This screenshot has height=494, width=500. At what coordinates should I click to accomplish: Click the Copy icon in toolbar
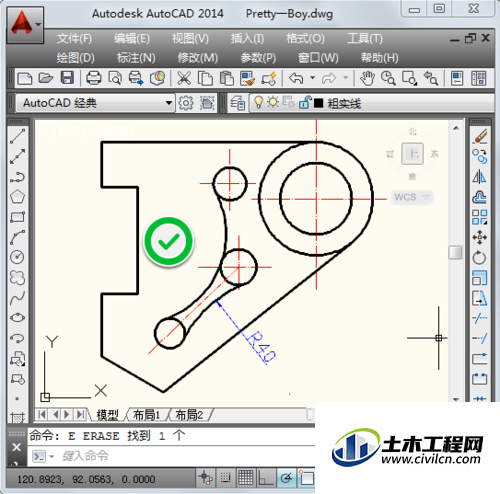coord(205,79)
